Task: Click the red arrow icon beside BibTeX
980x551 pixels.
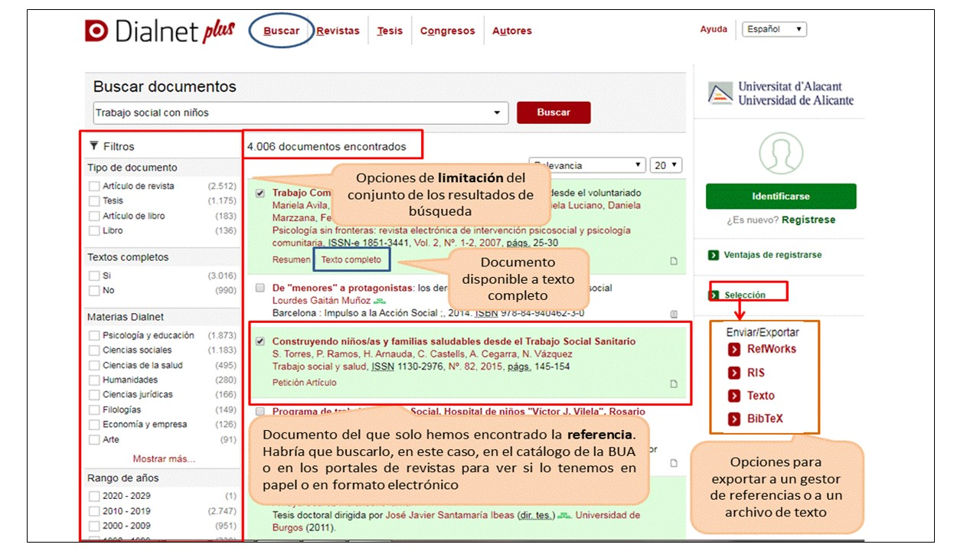Action: 733,419
